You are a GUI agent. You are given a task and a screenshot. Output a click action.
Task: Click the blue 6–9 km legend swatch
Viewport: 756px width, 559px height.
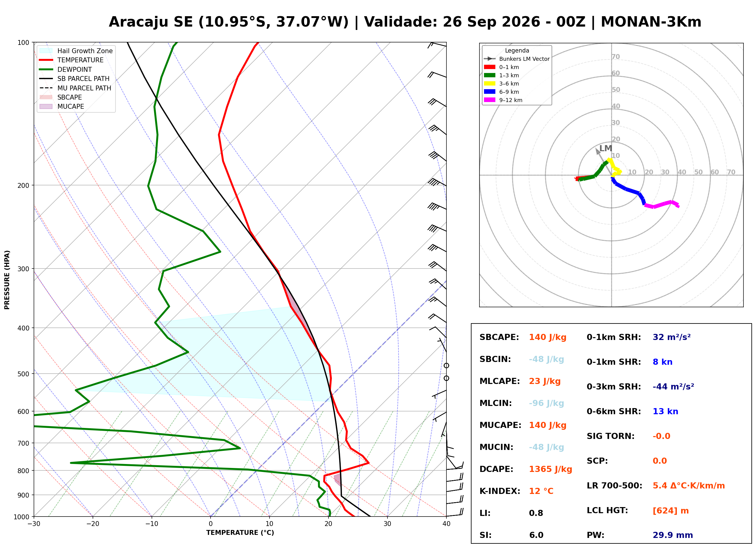pos(489,92)
